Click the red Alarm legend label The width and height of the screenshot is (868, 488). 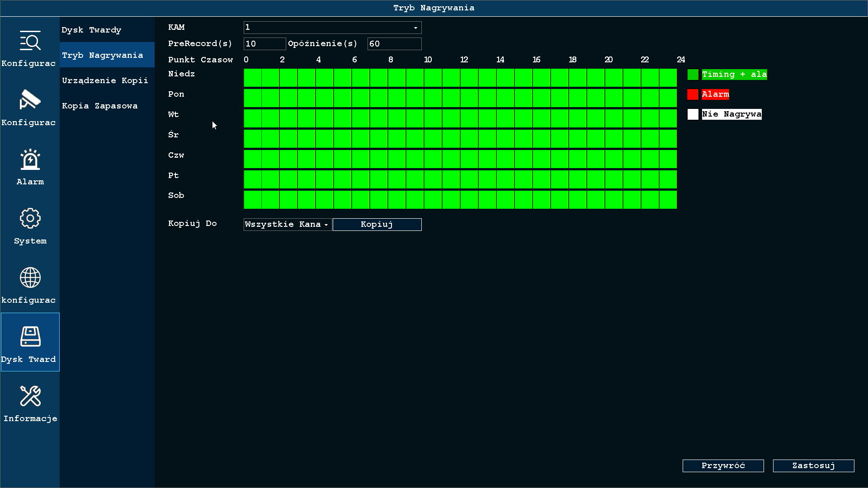coord(715,94)
